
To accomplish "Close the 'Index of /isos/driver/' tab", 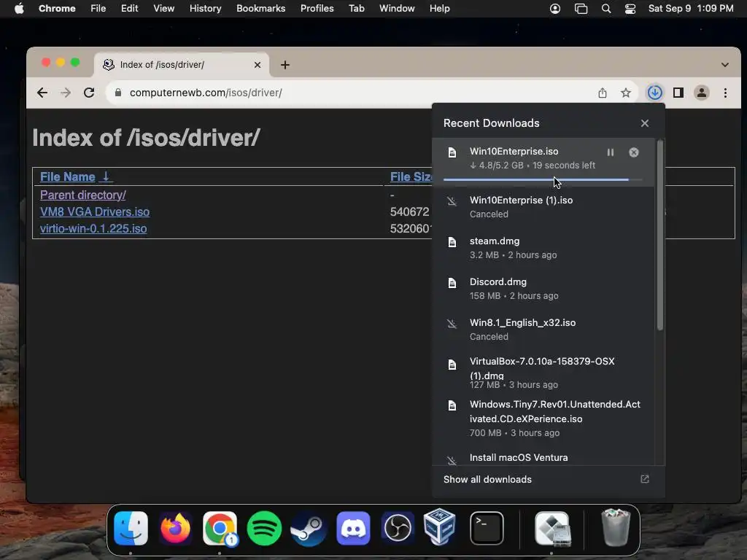I will (x=258, y=65).
